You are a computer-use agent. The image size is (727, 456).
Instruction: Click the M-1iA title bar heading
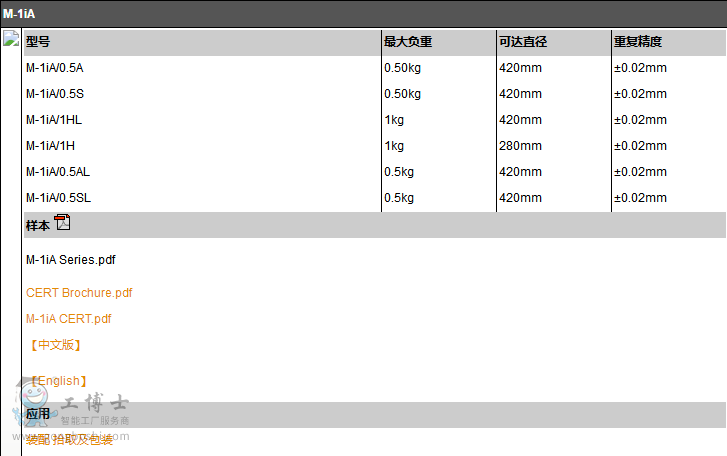19,14
